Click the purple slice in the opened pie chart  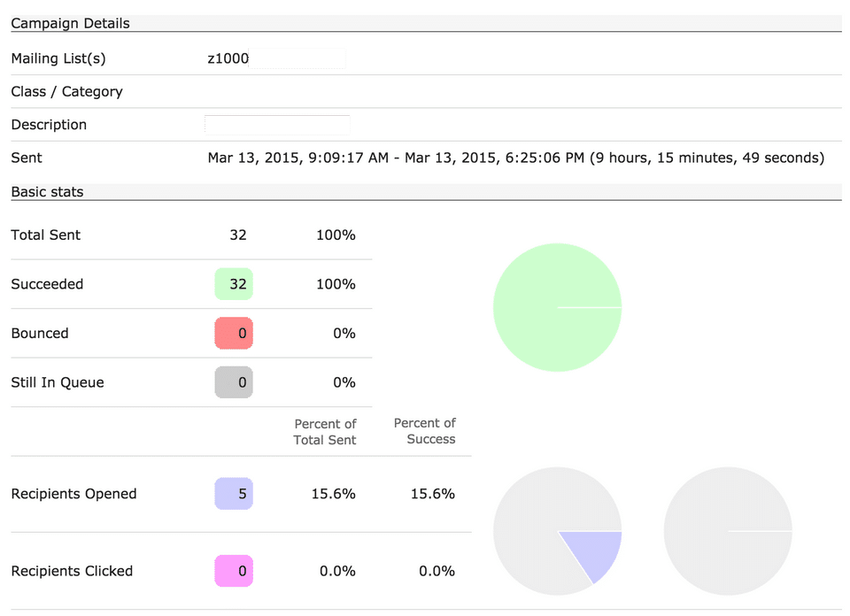tap(590, 554)
